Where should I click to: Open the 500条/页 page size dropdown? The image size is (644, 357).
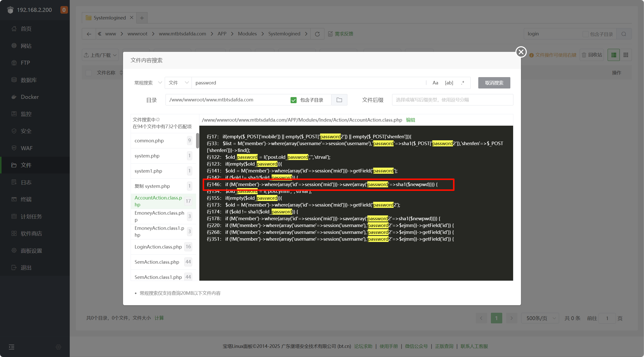540,318
